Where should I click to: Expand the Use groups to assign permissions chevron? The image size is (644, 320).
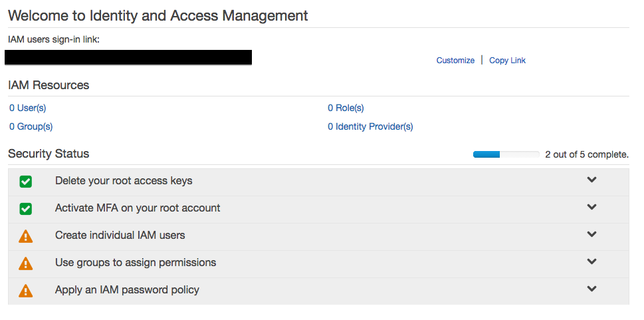[x=591, y=261]
